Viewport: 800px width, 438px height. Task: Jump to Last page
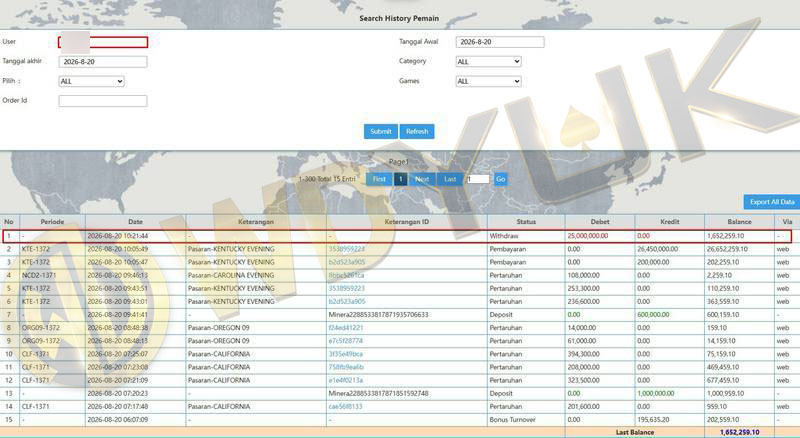[450, 179]
